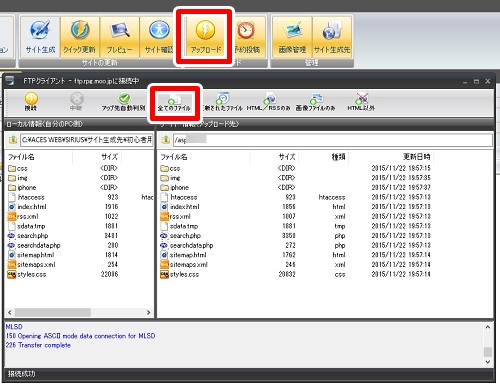Select local search.php file
Screen dimensions: 500x387
click(28, 236)
